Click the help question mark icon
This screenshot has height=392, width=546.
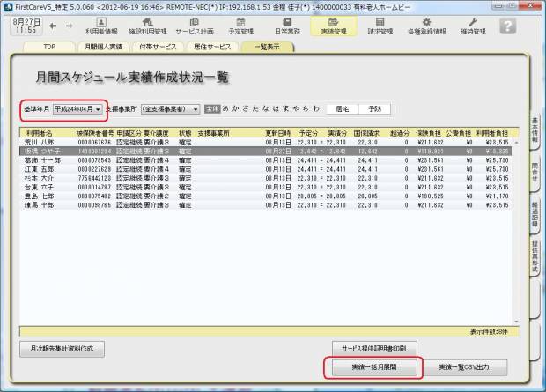(506, 25)
